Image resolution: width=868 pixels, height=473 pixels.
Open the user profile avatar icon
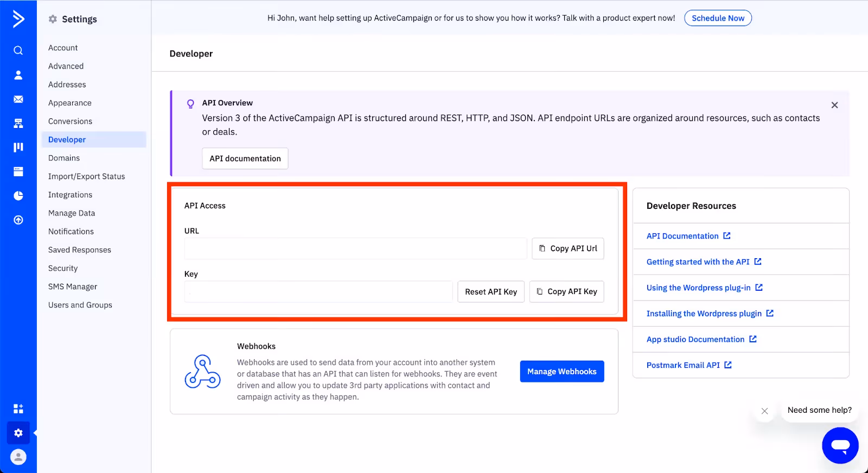coord(18,457)
